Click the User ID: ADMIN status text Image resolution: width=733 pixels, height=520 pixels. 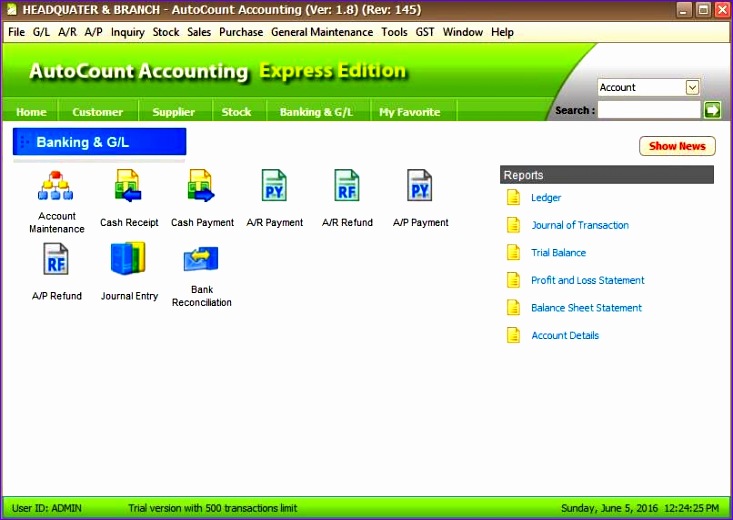(47, 508)
